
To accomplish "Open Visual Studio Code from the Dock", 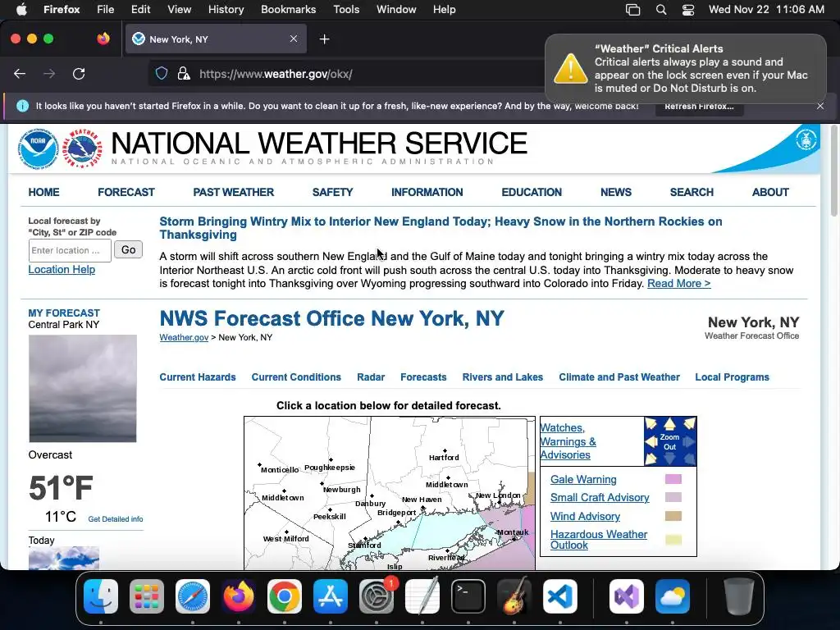I will 560,596.
